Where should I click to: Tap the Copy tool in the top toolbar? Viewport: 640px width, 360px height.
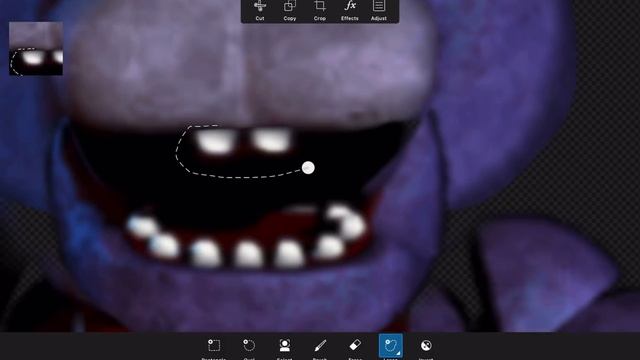click(290, 11)
